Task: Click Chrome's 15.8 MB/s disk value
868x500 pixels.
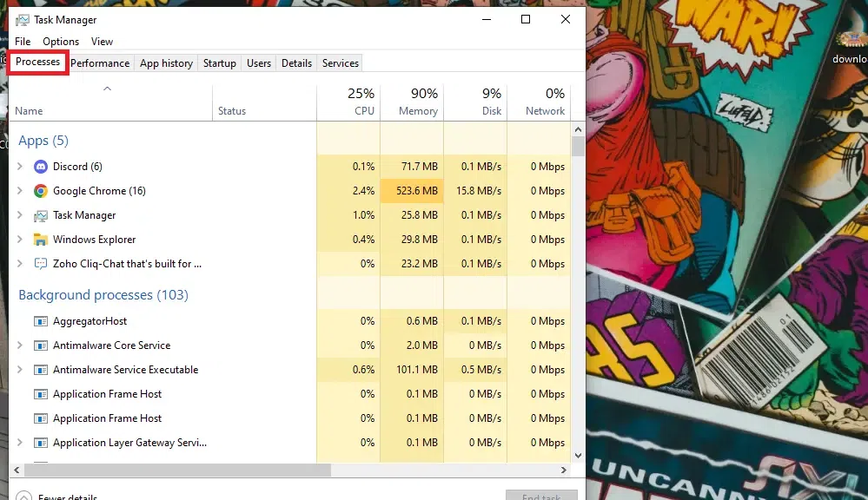Action: (x=479, y=191)
